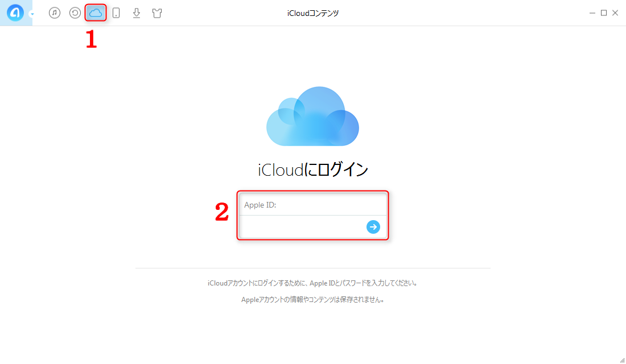Screen dimensions: 626x364
Task: Maximize the AnyTrans window
Action: [x=604, y=13]
